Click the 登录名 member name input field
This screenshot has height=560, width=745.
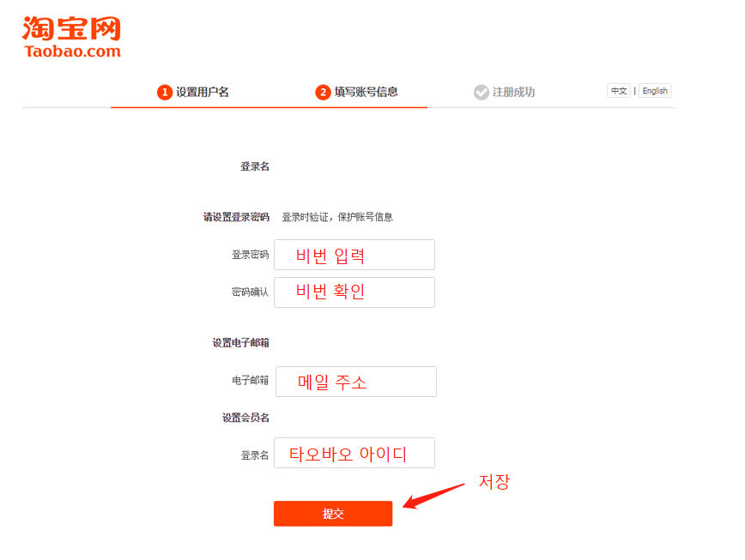[354, 453]
